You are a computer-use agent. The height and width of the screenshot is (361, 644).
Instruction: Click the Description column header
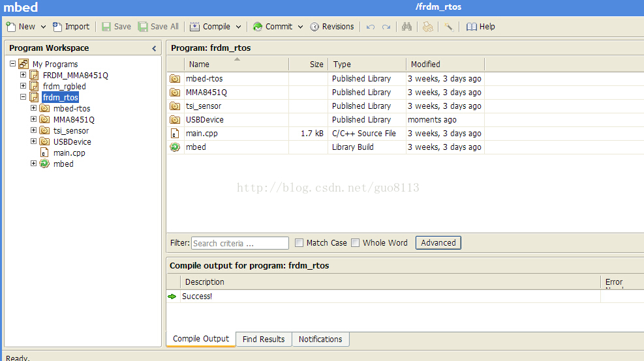point(390,282)
